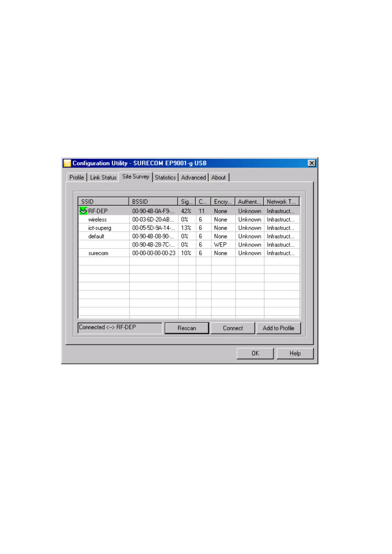The image size is (392, 554).
Task: Click the WEP encryption cell
Action: tap(220, 245)
